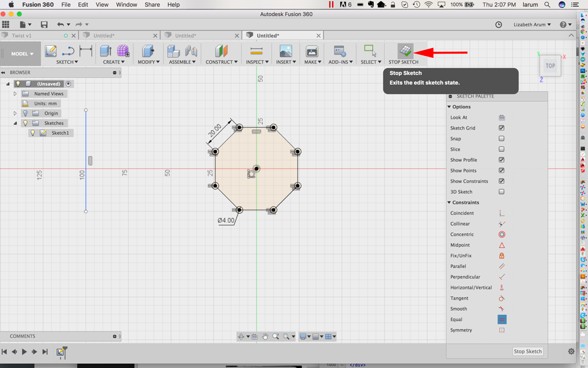Click the Redo arrow
Screen dimensions: 588x368
pos(79,24)
